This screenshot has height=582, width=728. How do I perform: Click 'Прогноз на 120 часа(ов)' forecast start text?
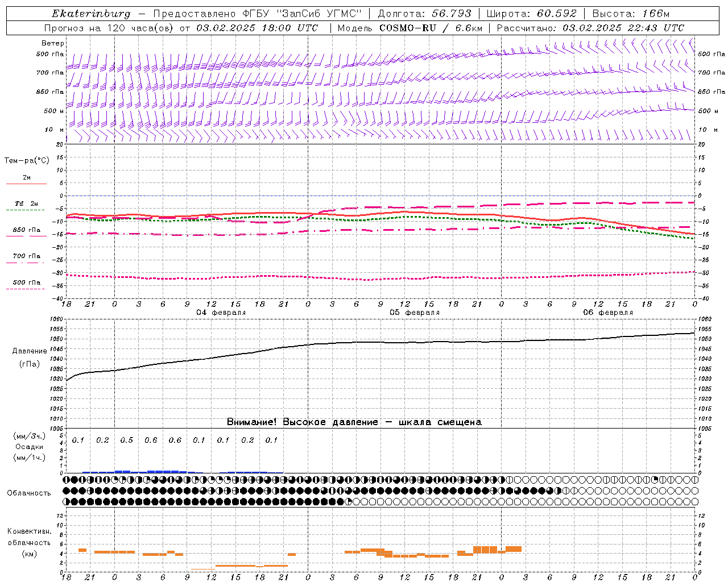(181, 28)
